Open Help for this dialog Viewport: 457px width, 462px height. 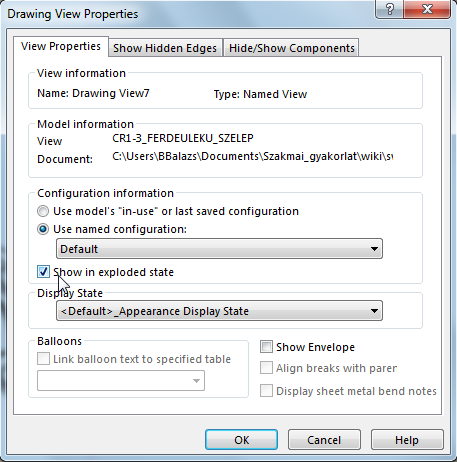(407, 440)
